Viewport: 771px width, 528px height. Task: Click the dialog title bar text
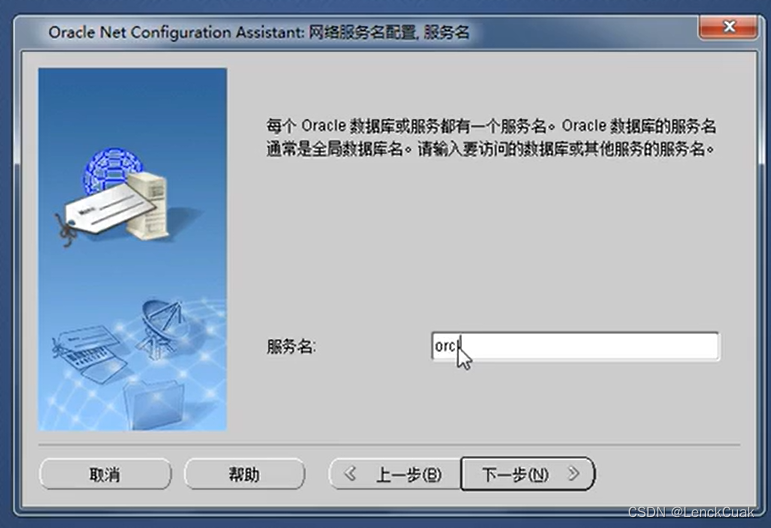259,32
